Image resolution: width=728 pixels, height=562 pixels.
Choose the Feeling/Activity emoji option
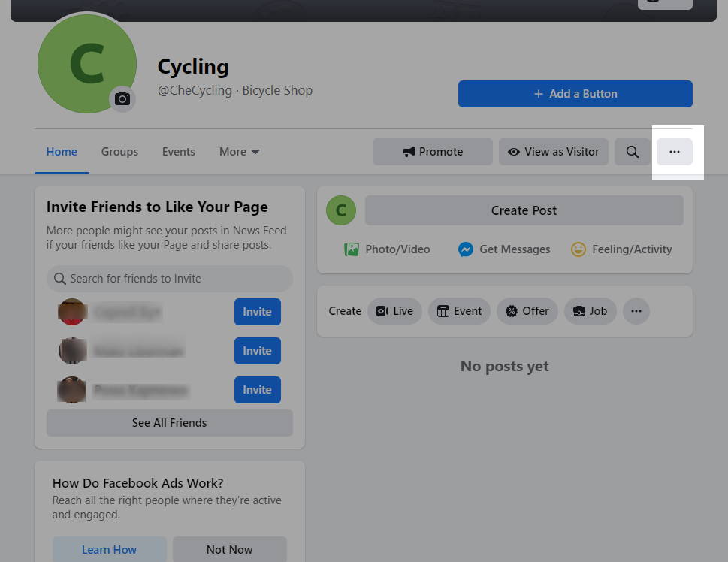pyautogui.click(x=621, y=249)
